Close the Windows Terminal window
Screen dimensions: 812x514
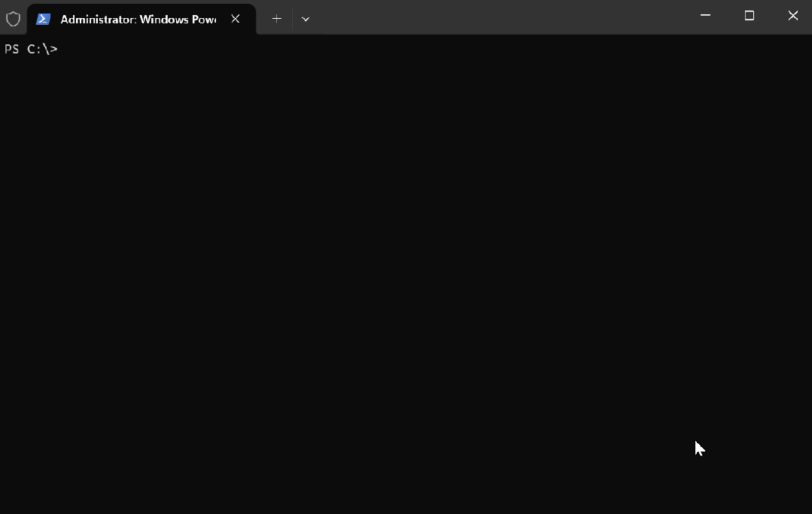[x=792, y=16]
